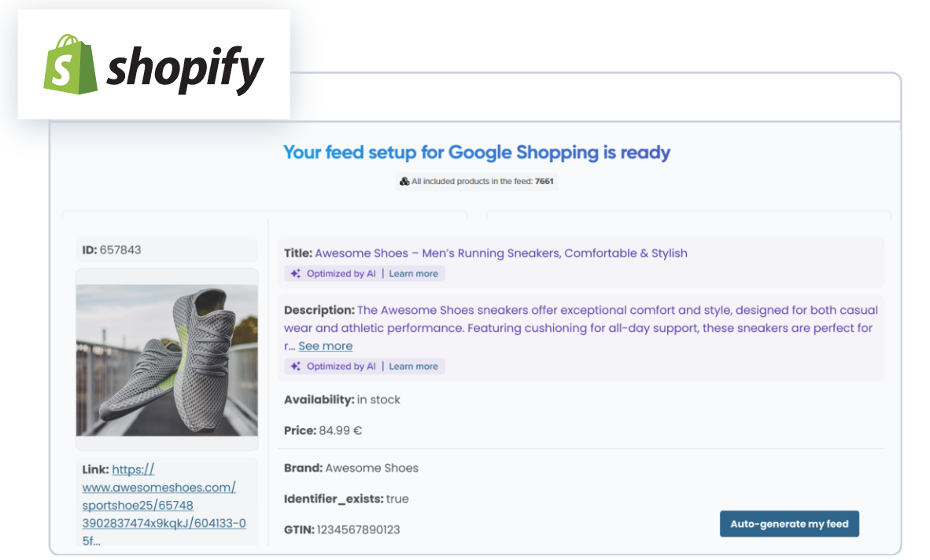Click the Availability in stock row

coord(341,400)
